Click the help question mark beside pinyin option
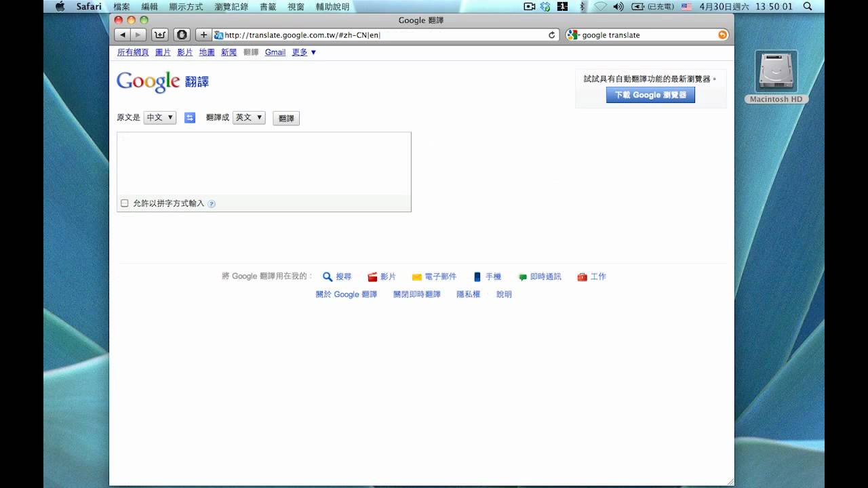 point(212,203)
